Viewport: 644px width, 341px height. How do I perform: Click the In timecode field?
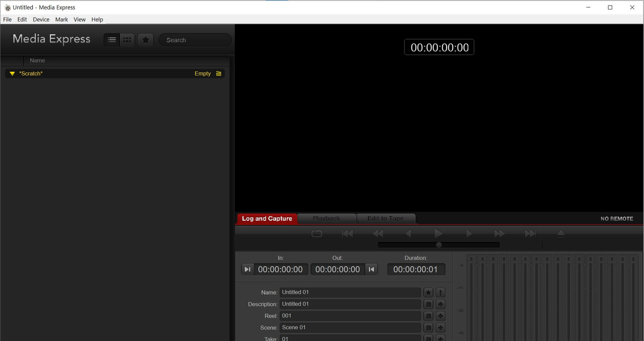[280, 269]
